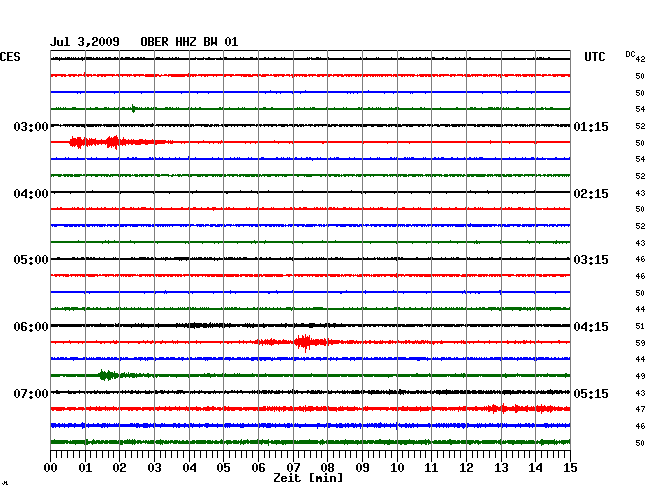
Task: Click minute tick label 15
Action: [570, 467]
